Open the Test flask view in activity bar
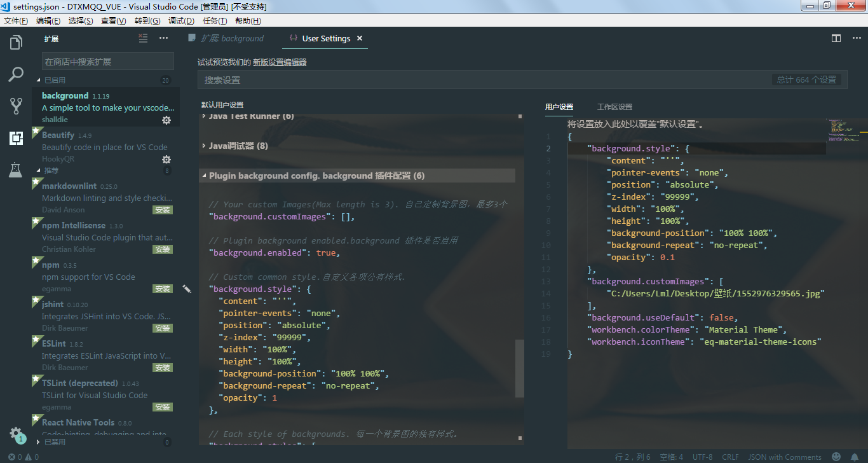Image resolution: width=868 pixels, height=463 pixels. (16, 170)
